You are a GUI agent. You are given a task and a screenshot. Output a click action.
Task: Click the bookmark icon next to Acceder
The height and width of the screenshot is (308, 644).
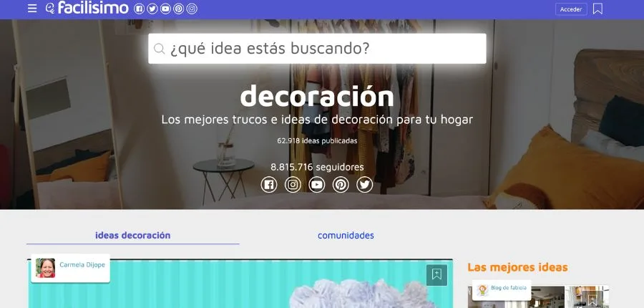tap(597, 9)
